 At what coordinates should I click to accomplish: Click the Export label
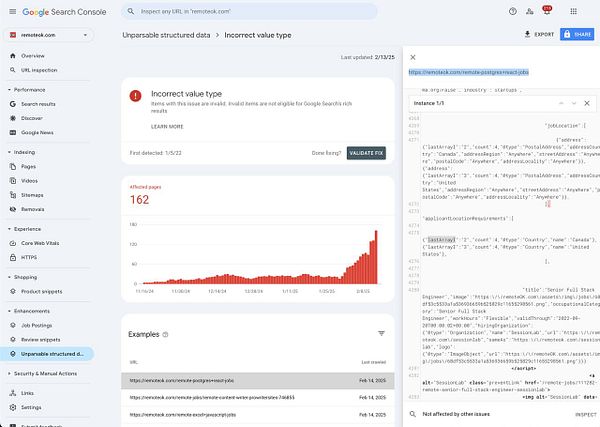(x=544, y=34)
